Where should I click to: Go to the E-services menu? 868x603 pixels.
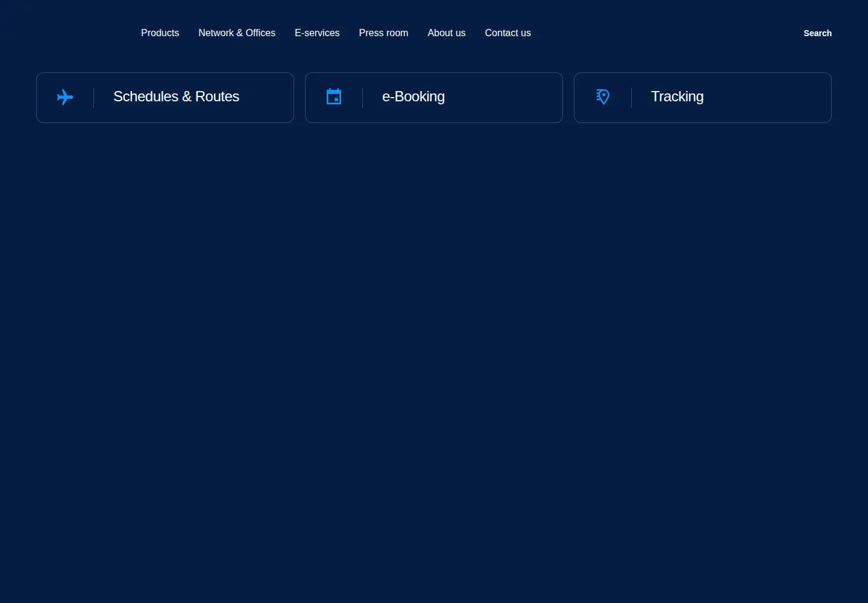click(317, 33)
